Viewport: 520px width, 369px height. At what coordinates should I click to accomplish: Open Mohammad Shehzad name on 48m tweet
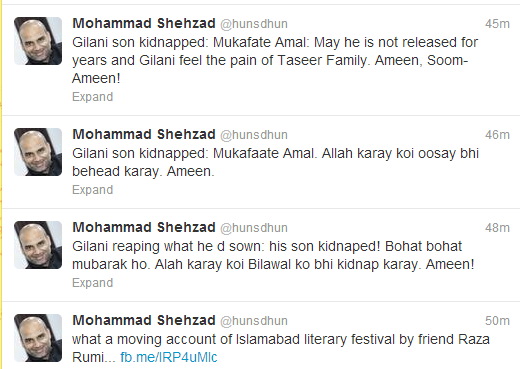point(144,227)
